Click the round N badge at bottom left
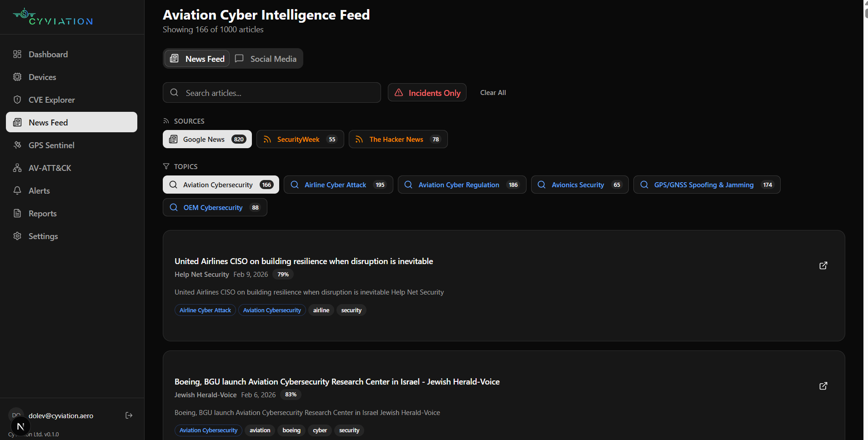The height and width of the screenshot is (440, 868). click(x=20, y=426)
